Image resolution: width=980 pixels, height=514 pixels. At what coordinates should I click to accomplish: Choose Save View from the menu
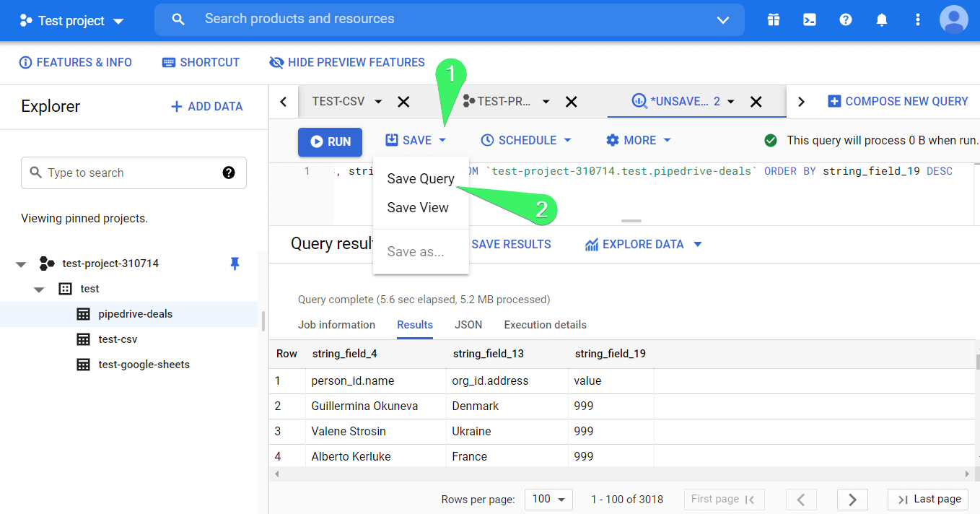(421, 208)
